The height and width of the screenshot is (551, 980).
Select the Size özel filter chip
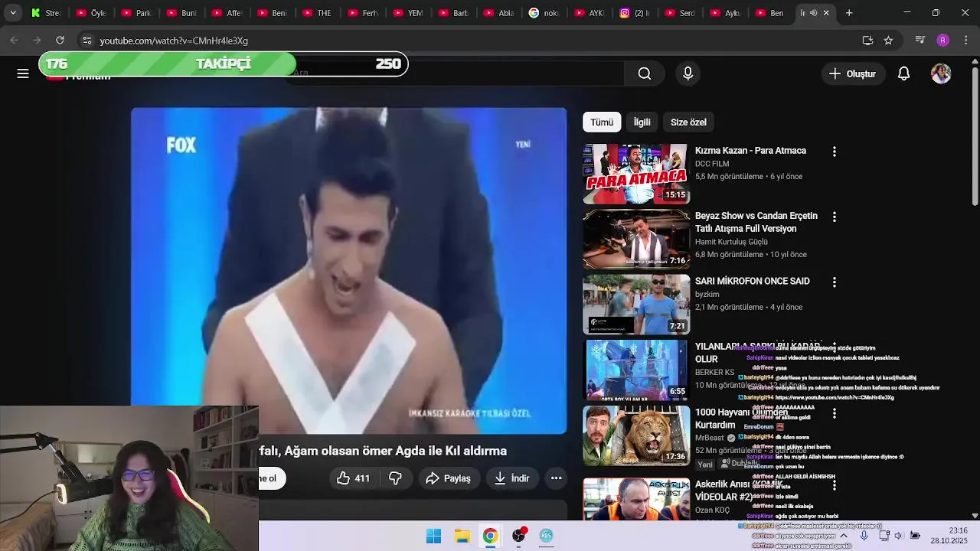[x=688, y=122]
